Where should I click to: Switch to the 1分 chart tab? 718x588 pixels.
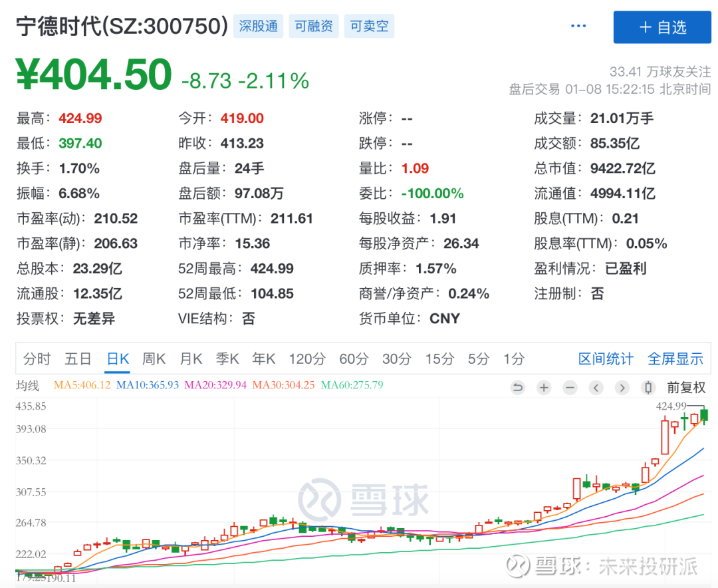[x=514, y=359]
